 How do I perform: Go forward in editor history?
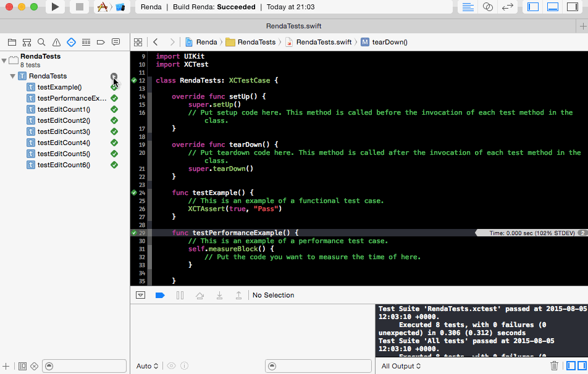(x=172, y=42)
